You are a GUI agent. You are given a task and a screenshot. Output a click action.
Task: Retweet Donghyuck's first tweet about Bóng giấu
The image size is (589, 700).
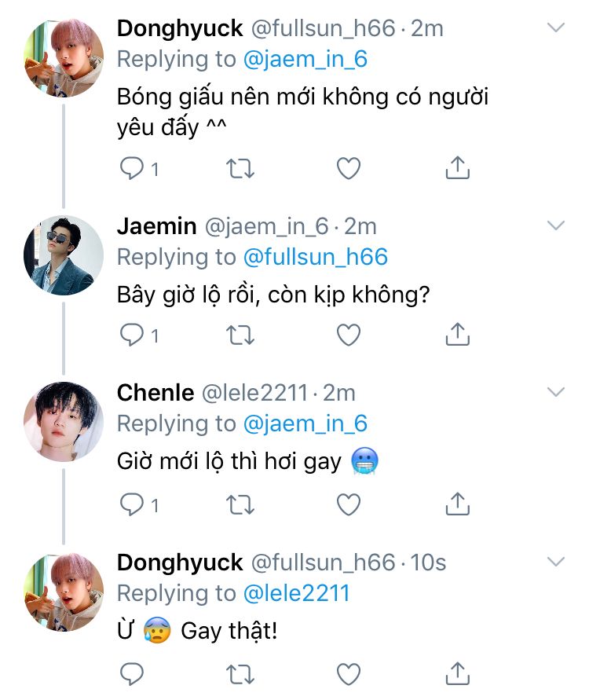point(240,168)
